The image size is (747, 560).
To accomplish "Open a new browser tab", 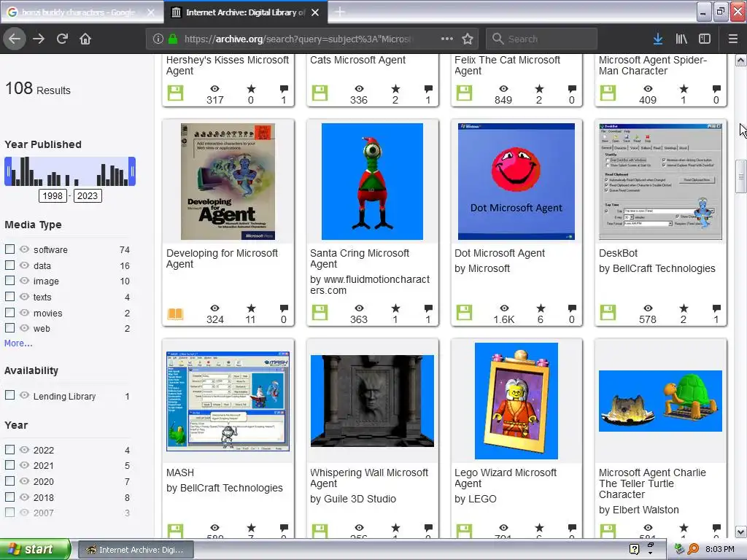I will [x=340, y=12].
